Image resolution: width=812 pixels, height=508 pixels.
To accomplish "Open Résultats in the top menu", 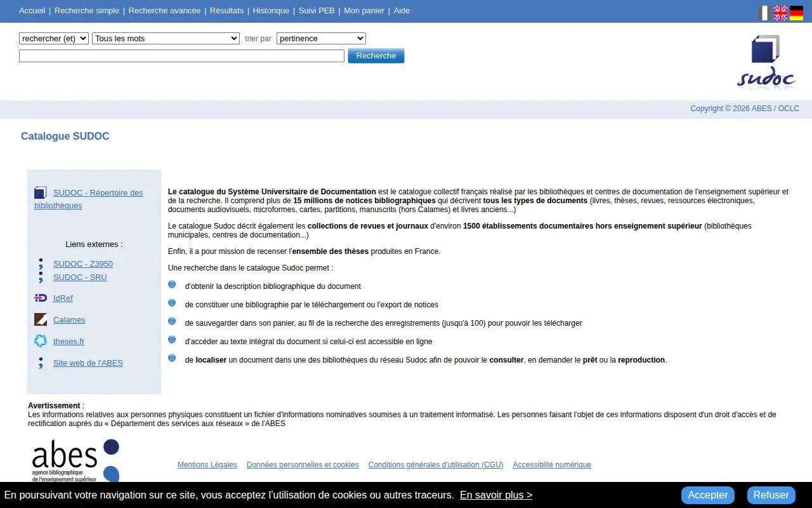I will pos(226,11).
